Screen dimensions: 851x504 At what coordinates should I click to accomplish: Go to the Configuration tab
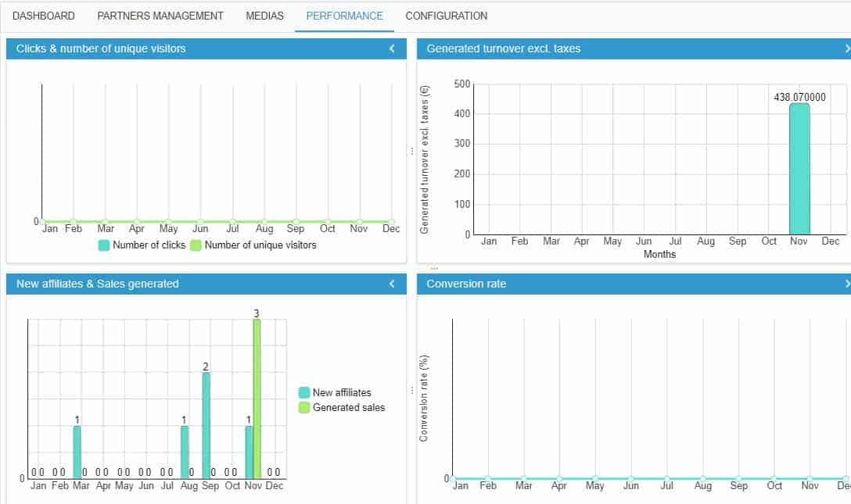point(446,16)
